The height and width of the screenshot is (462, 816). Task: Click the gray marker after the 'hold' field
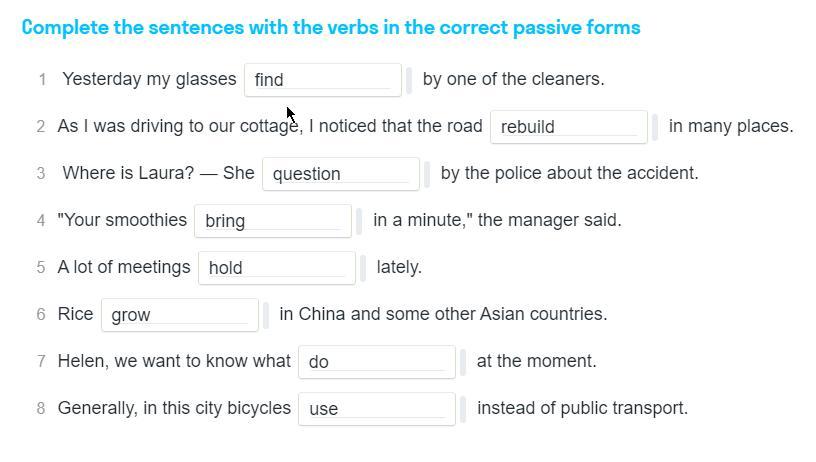[363, 268]
